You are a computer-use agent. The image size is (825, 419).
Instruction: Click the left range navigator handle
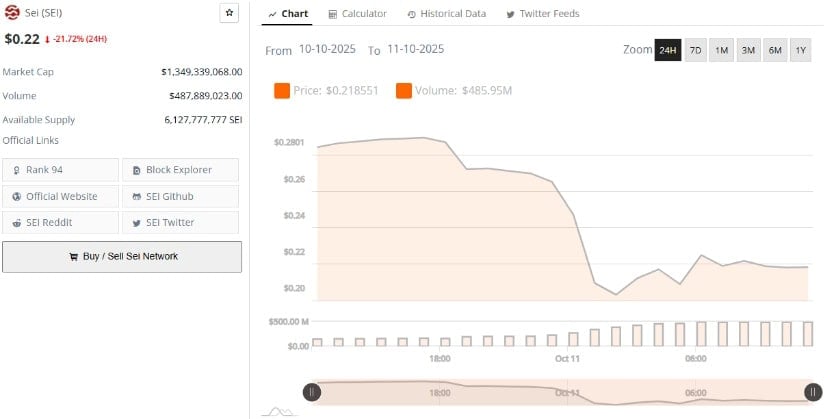point(312,392)
